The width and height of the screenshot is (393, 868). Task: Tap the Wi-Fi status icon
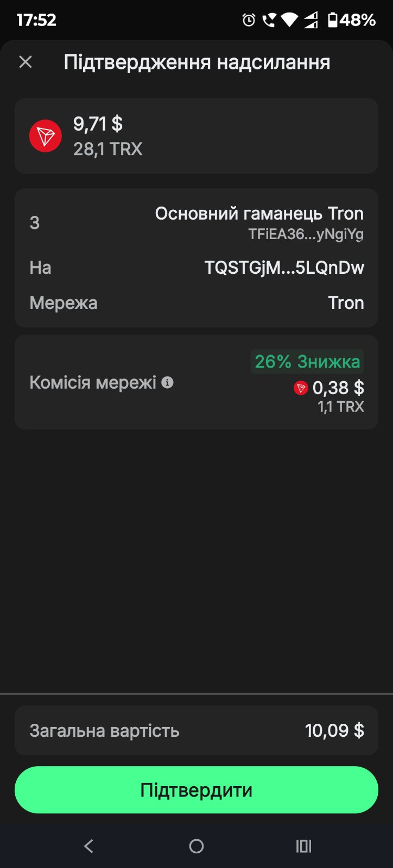pyautogui.click(x=289, y=21)
